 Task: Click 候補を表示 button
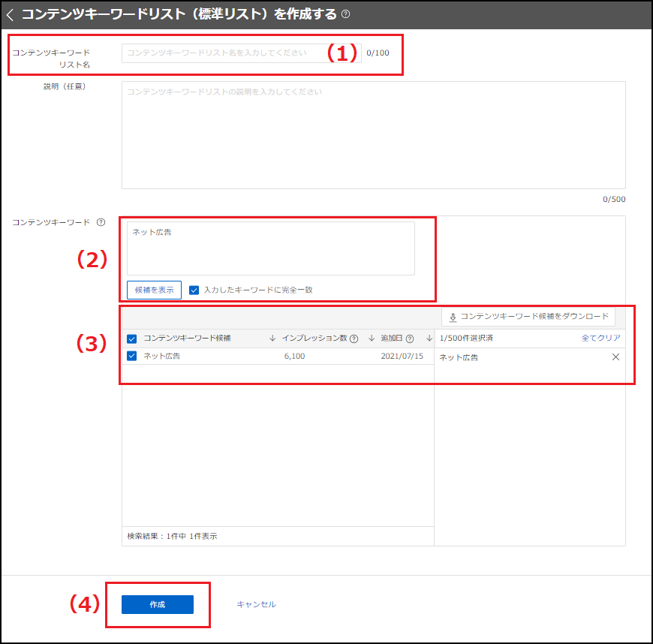coord(154,290)
